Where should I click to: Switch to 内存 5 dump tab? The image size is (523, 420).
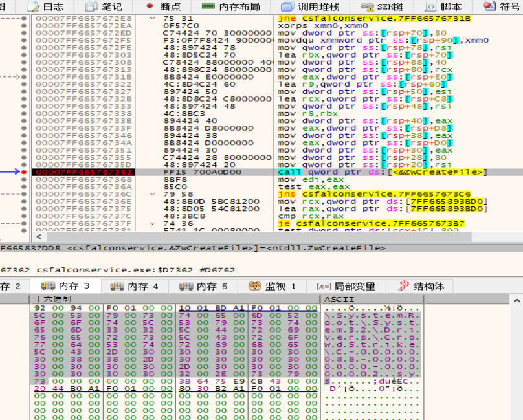[203, 286]
